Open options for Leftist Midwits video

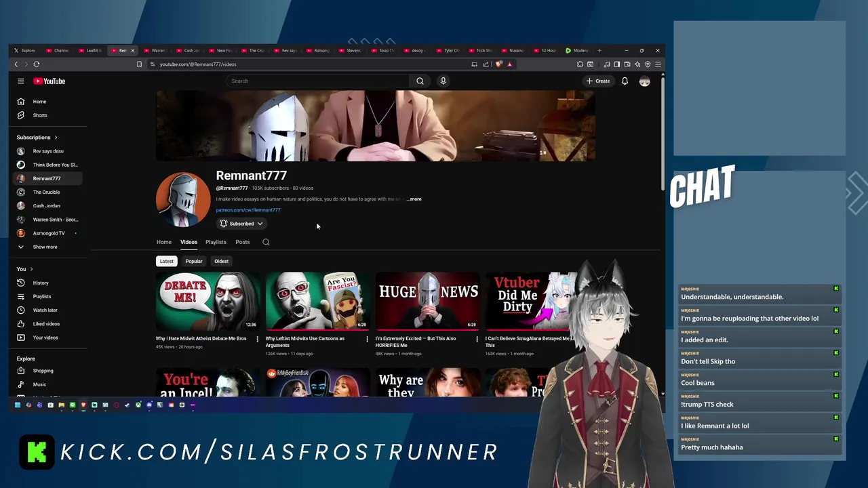pyautogui.click(x=367, y=338)
